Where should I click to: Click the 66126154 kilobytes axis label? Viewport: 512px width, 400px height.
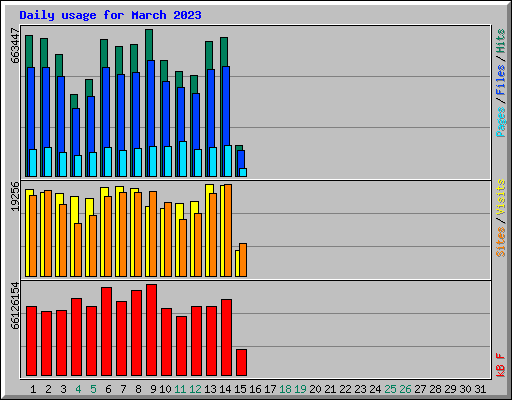pos(15,306)
